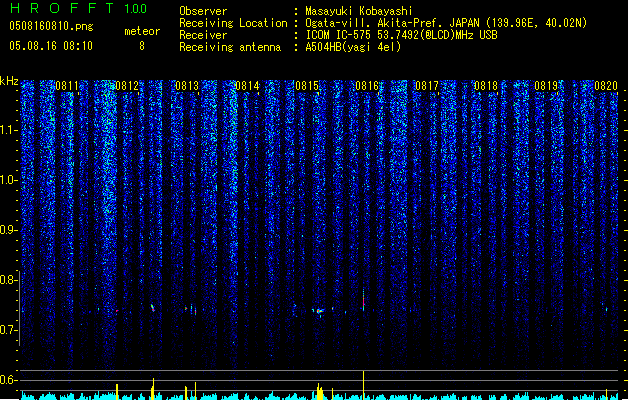This screenshot has width=629, height=400.
Task: Click the red meteor echo streak after 0816
Action: coord(363,300)
